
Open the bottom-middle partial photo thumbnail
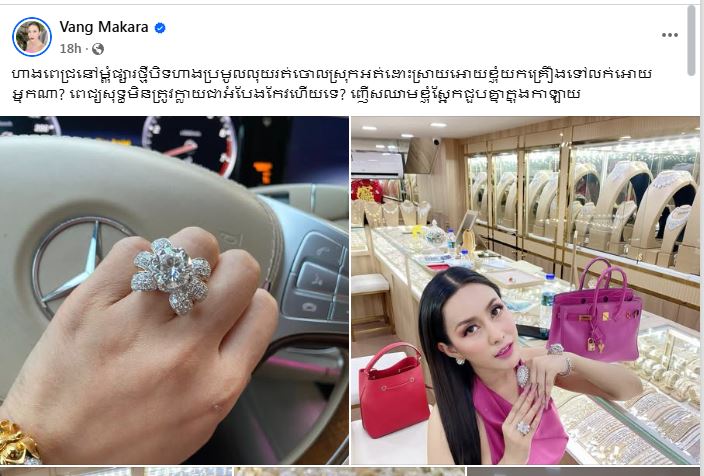[x=349, y=472]
